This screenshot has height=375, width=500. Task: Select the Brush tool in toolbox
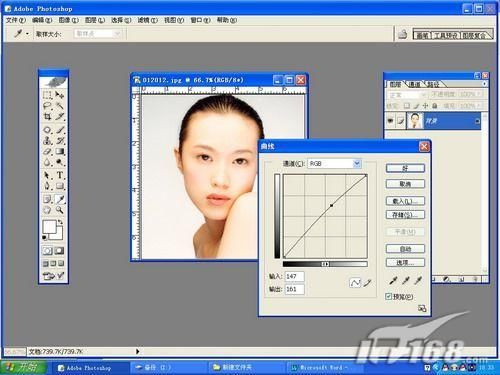click(x=60, y=130)
